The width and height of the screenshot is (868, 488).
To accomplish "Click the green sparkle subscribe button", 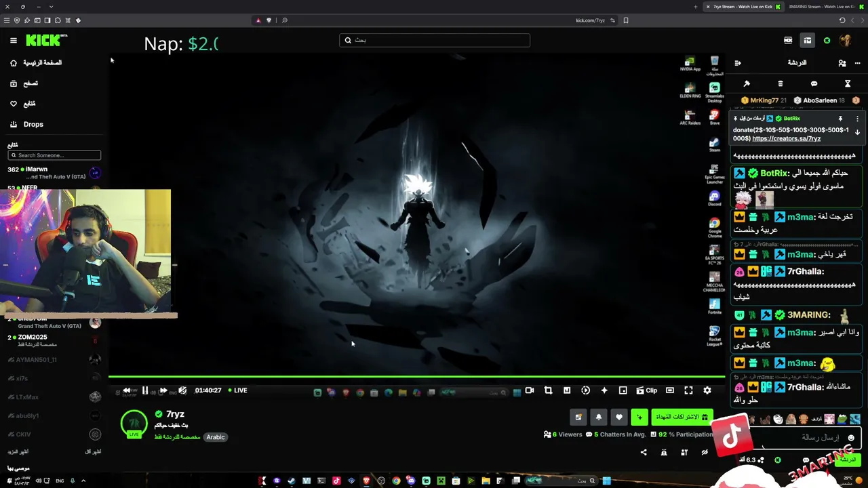I will pos(639,418).
